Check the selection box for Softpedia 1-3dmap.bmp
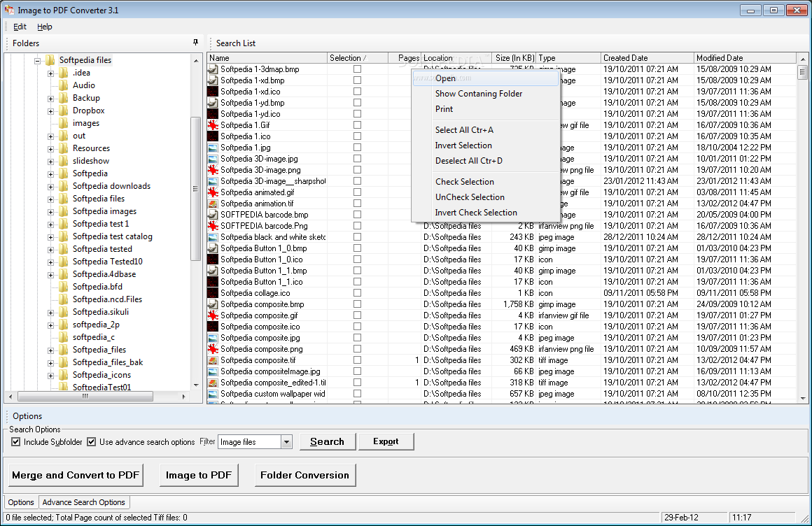Screen dimensions: 812x526 [x=357, y=69]
